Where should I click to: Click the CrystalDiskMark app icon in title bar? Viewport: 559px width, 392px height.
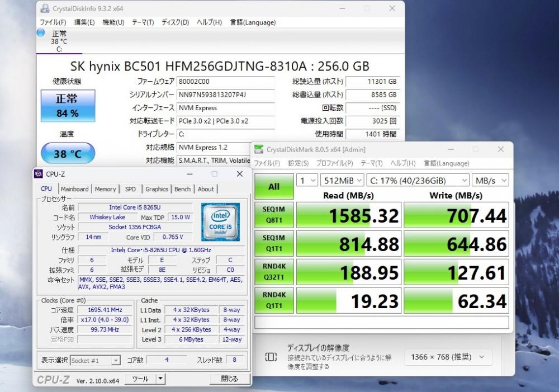click(259, 149)
